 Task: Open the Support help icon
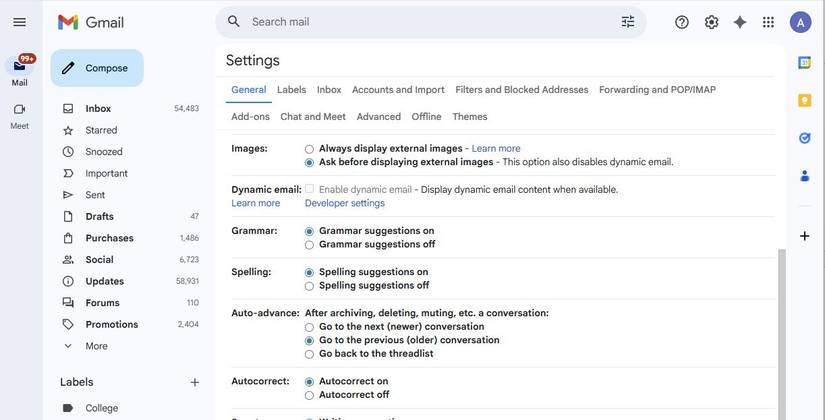point(682,22)
